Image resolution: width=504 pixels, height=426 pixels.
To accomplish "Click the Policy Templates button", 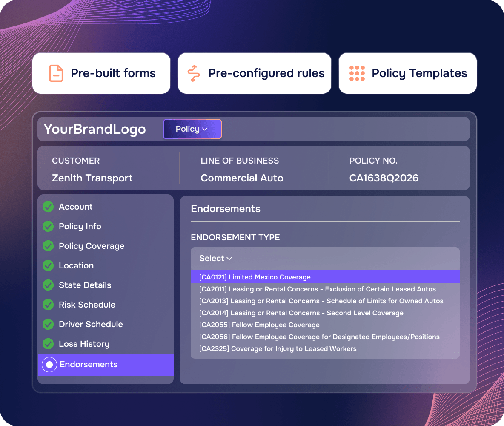I will tap(407, 73).
